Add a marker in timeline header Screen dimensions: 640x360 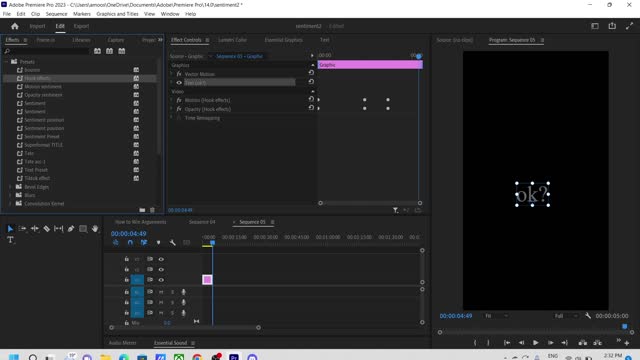pos(158,242)
